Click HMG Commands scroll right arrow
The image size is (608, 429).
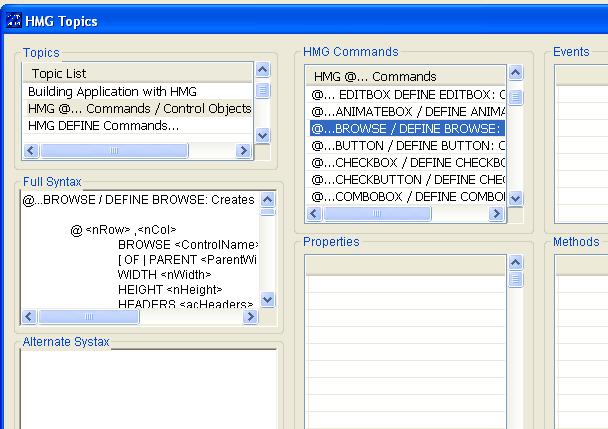click(x=496, y=213)
